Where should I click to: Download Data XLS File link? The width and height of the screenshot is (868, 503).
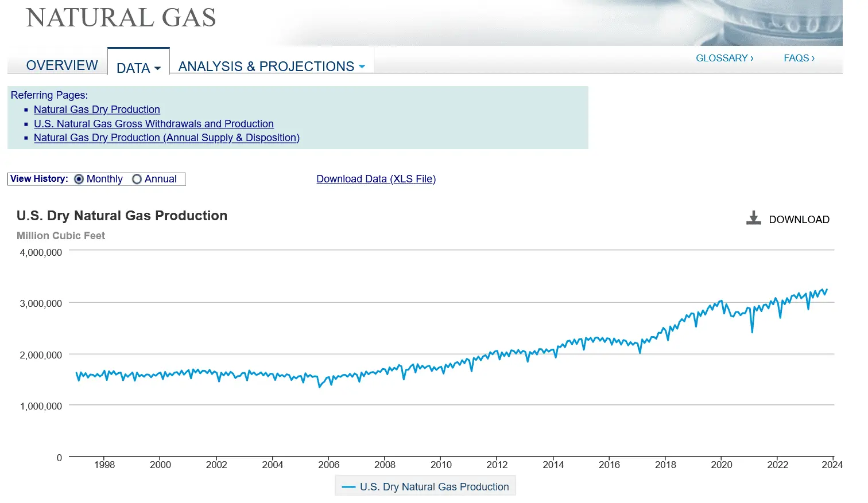click(x=376, y=179)
